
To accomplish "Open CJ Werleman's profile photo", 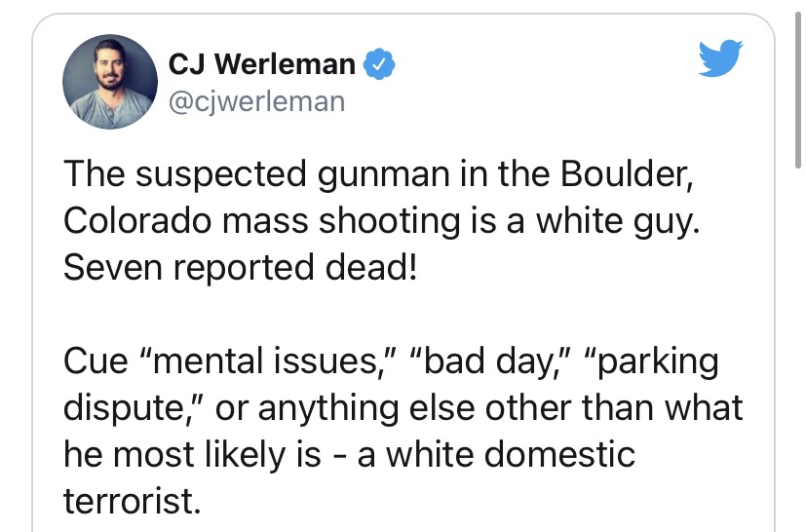I will [x=109, y=83].
